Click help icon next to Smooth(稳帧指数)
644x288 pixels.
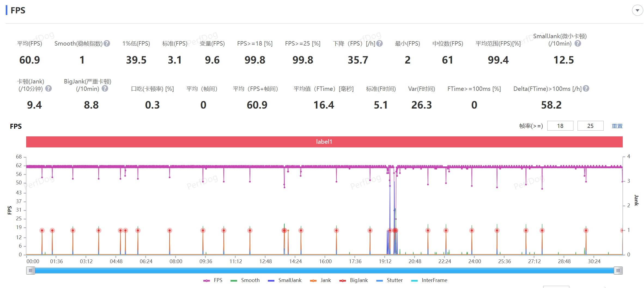107,44
